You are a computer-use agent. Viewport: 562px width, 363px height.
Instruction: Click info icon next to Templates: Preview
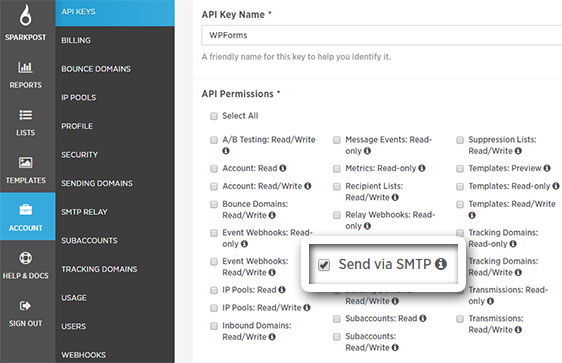point(547,168)
